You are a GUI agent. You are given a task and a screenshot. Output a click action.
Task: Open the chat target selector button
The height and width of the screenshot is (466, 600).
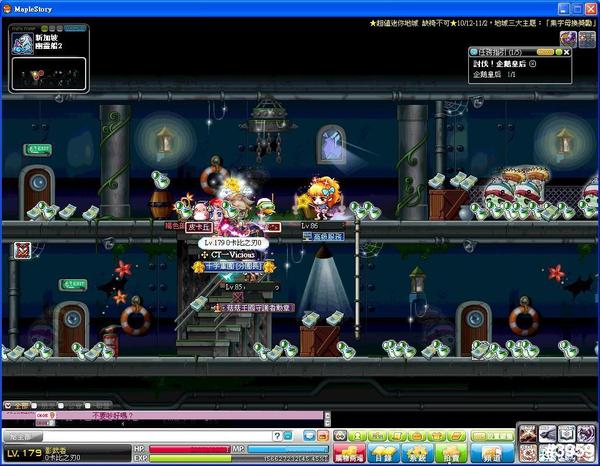(23, 436)
